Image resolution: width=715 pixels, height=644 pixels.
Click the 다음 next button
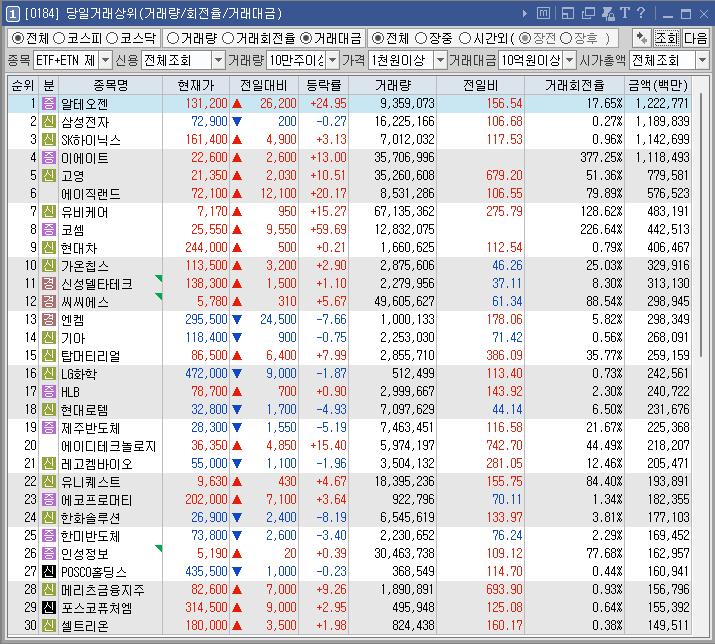(x=695, y=38)
